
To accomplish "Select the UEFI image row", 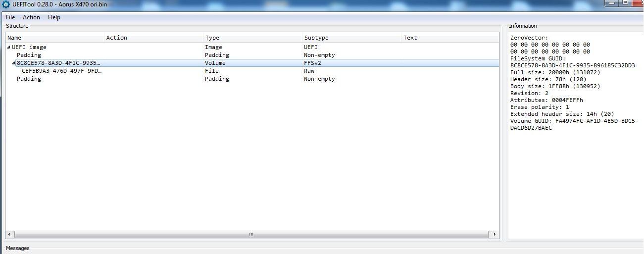I will tap(252, 48).
